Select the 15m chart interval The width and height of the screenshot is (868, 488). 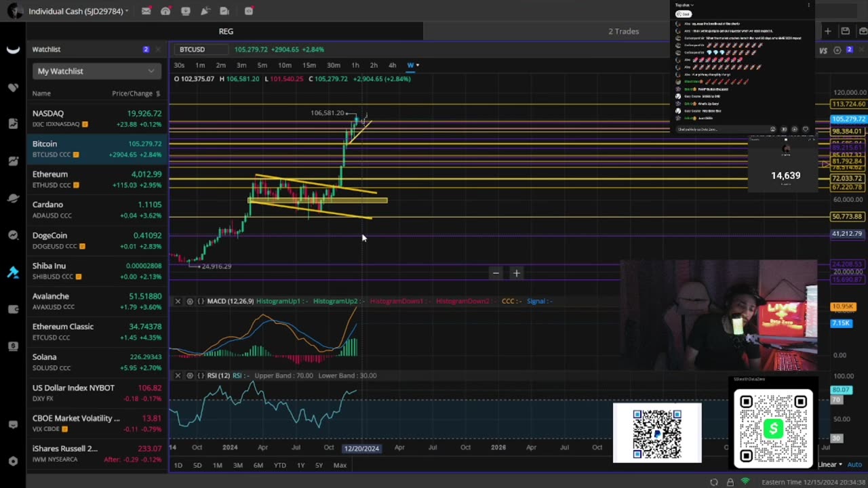click(x=309, y=65)
